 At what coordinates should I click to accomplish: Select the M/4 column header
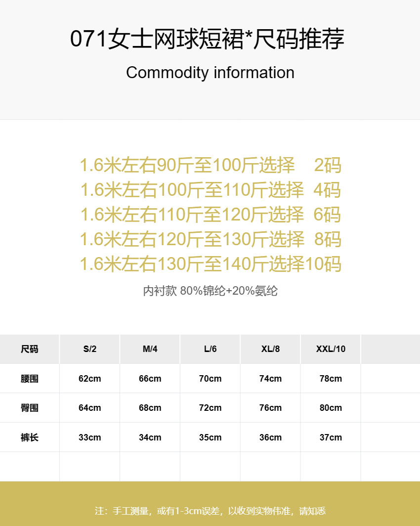pyautogui.click(x=150, y=349)
